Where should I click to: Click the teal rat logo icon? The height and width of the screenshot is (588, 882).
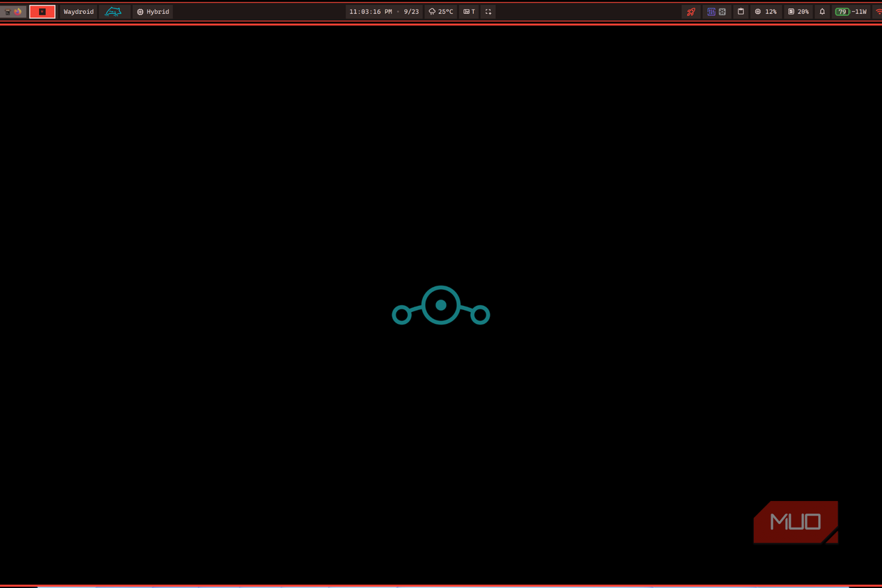tap(114, 12)
